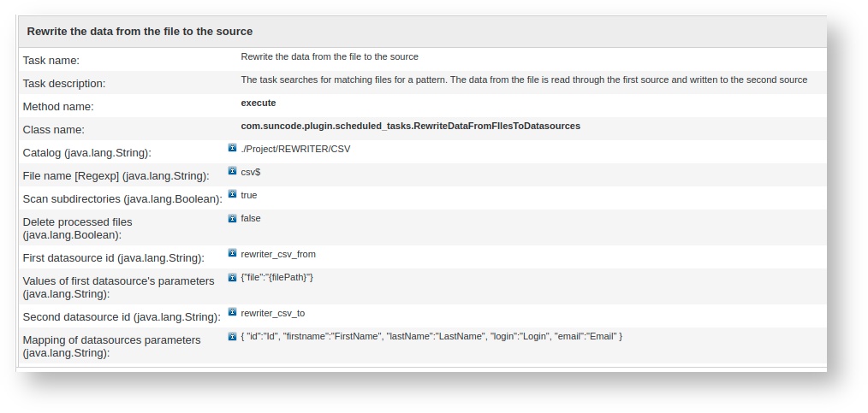Select the rewriter_csv_to datasource id
Screen dimensions: 868x413
272,313
